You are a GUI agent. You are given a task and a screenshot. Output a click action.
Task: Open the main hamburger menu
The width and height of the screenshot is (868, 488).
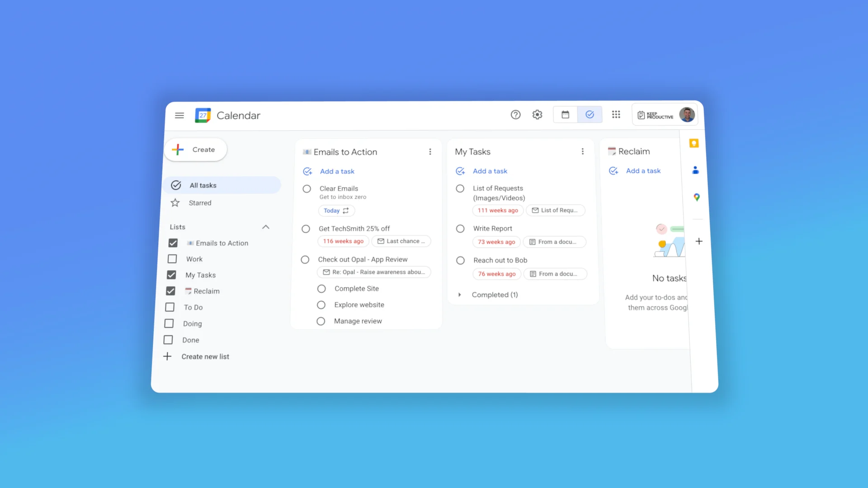[x=179, y=115]
